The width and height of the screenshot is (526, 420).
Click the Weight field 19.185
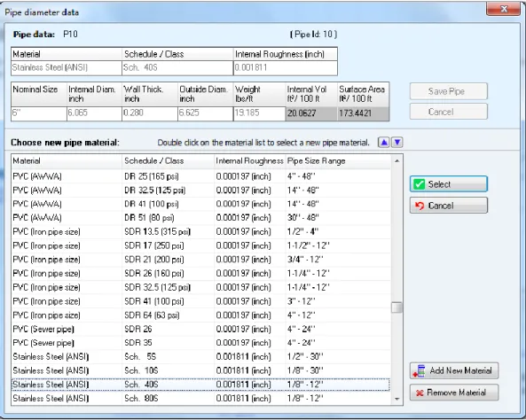259,113
